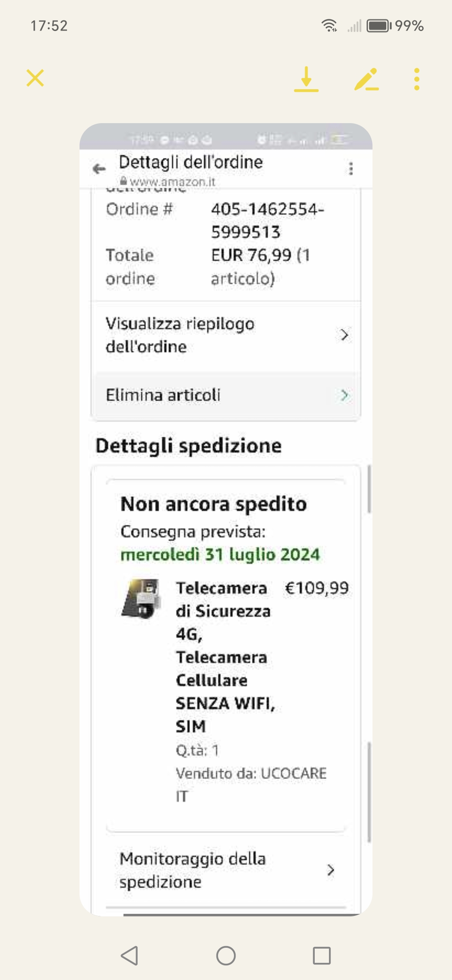The height and width of the screenshot is (980, 452).
Task: Open the edit pencil tool
Action: pyautogui.click(x=366, y=79)
